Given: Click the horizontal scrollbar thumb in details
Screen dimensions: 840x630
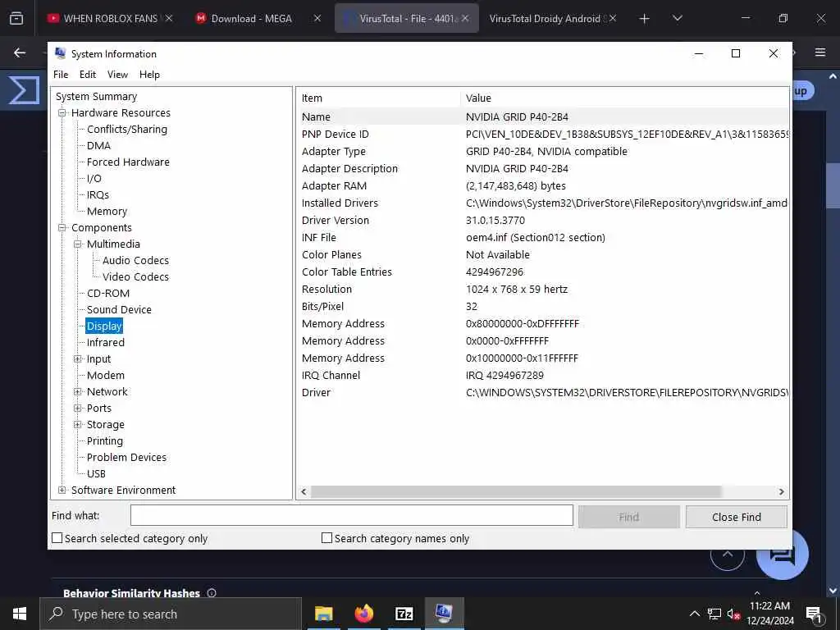Looking at the screenshot, I should click(x=516, y=492).
